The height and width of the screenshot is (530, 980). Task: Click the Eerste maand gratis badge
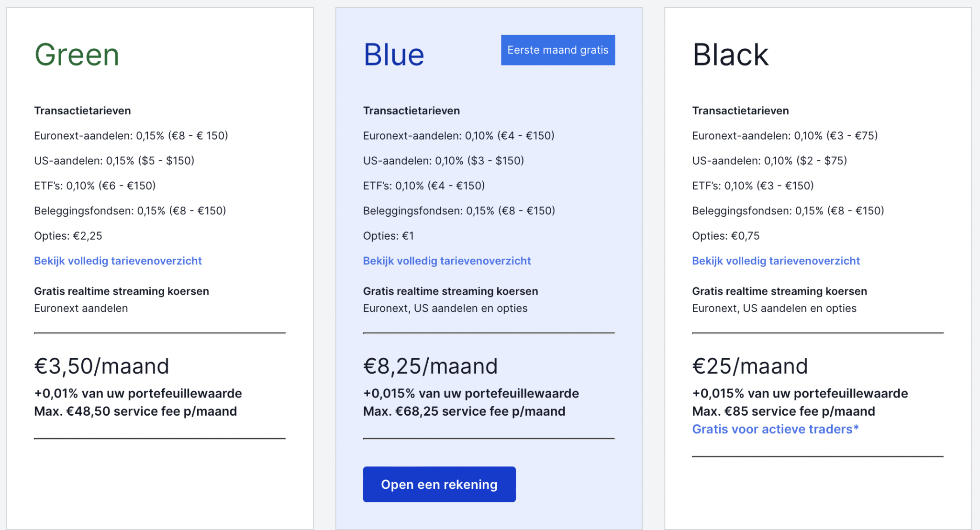[x=557, y=50]
